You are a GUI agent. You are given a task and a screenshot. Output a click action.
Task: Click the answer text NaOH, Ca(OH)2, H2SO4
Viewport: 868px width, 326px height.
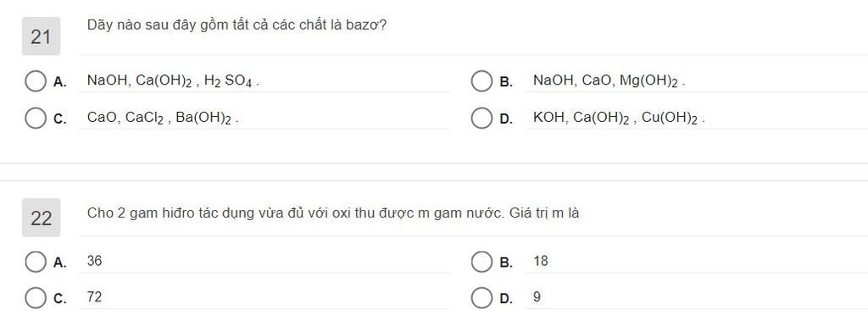tap(173, 81)
